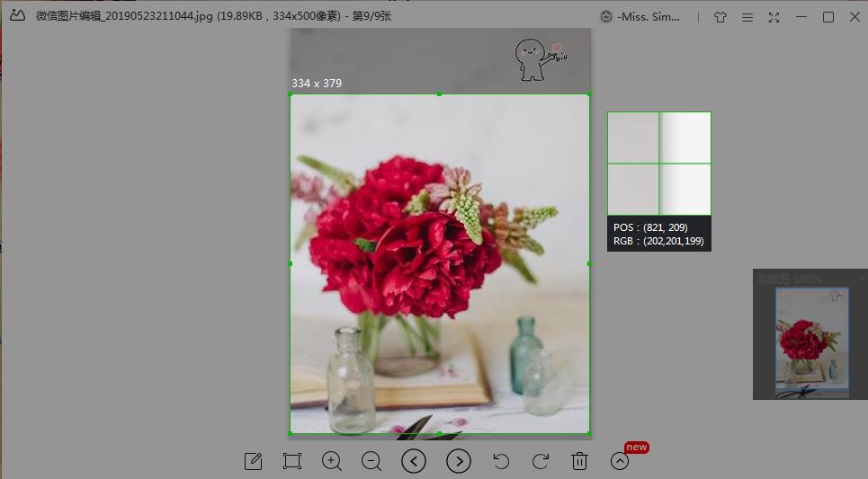The height and width of the screenshot is (479, 868).
Task: Open the -Miss. Sim... user account
Action: (640, 16)
